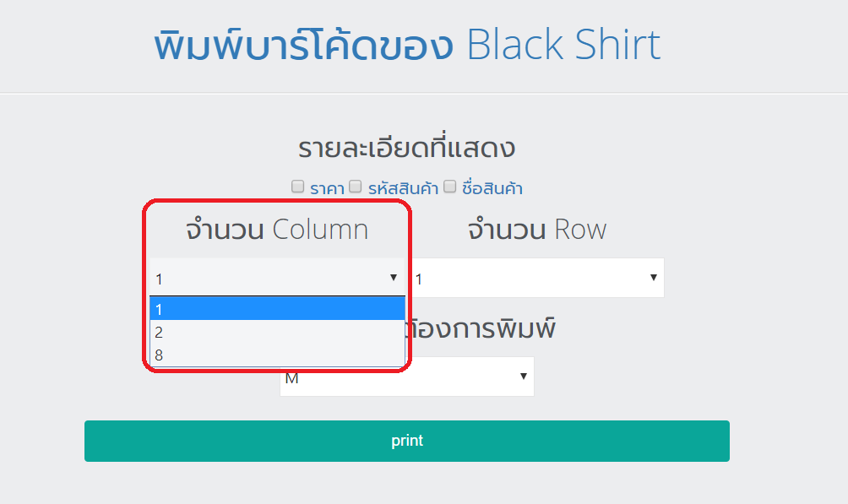The image size is (848, 504).
Task: Check the ชื่อสินค้า checkbox
Action: pos(450,187)
